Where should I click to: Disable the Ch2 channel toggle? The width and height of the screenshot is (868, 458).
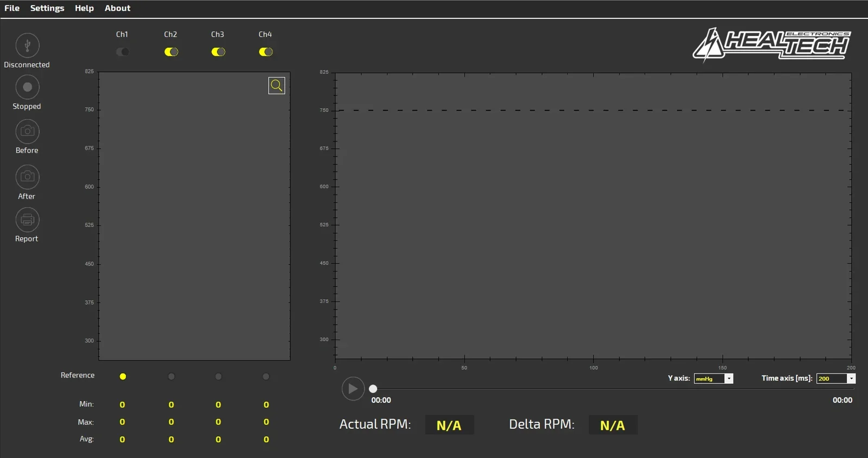tap(171, 52)
